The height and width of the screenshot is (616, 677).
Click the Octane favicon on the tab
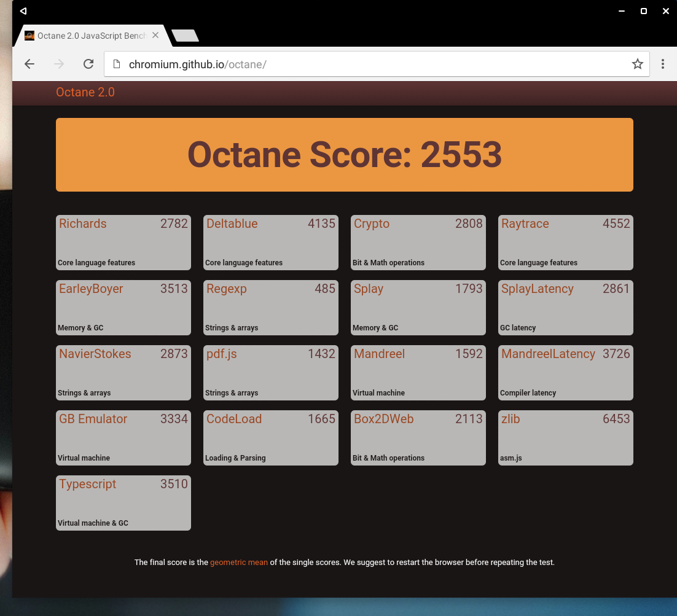29,36
